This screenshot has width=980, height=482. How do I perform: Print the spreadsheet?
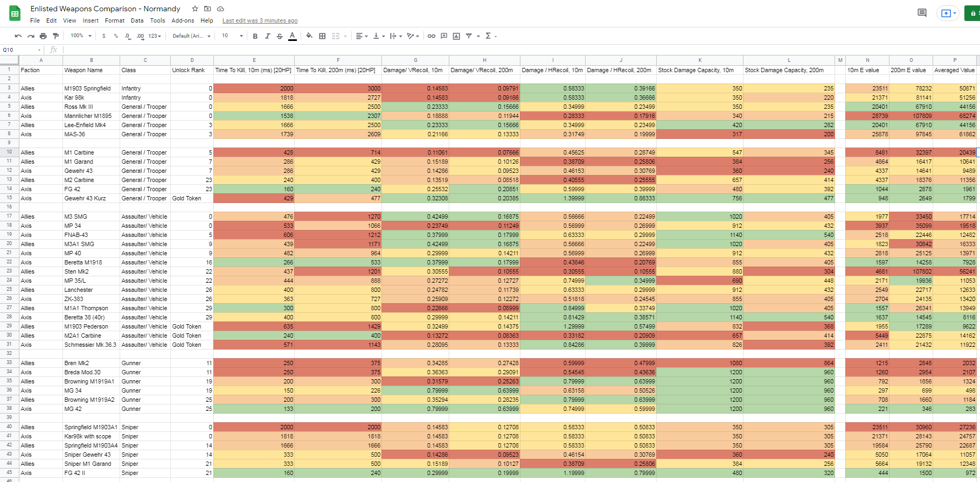(x=43, y=36)
